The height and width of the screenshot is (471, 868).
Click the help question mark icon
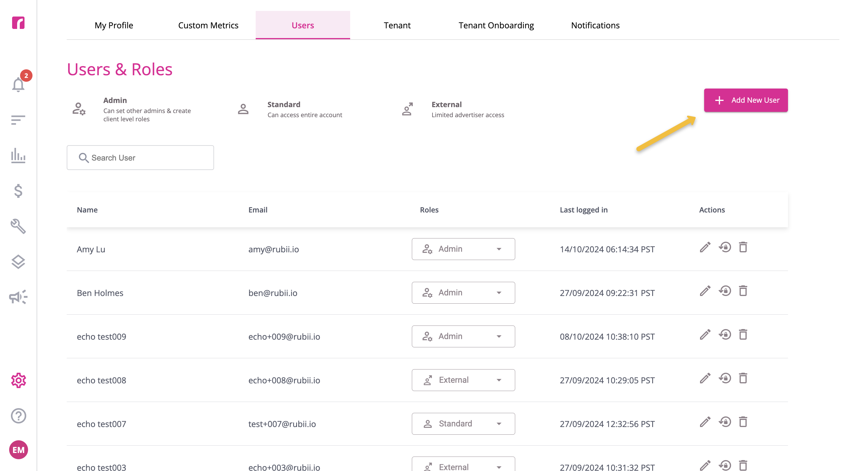point(18,416)
